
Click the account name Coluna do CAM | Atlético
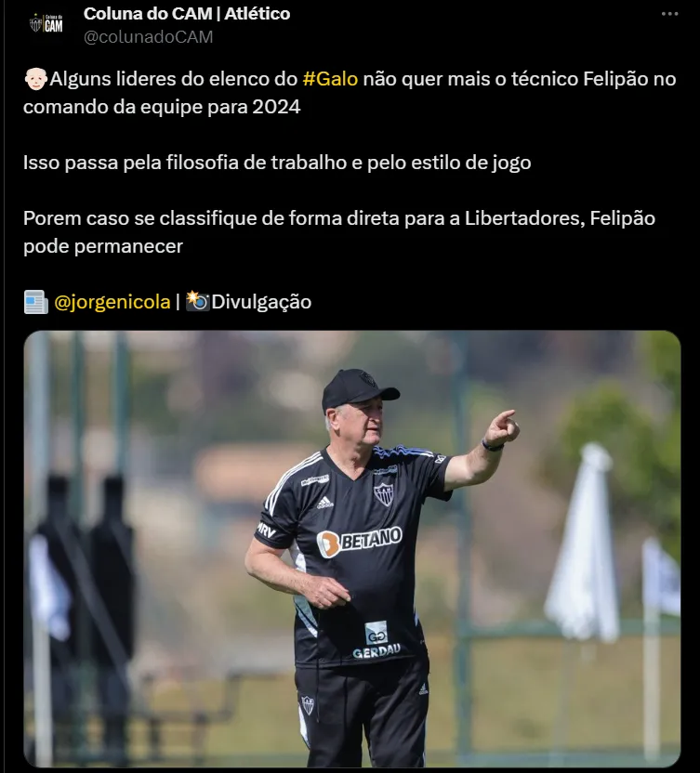(187, 14)
